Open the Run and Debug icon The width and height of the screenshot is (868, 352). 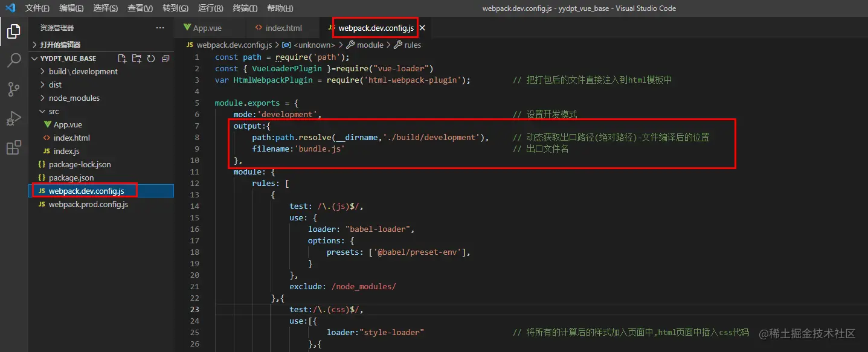click(x=13, y=118)
